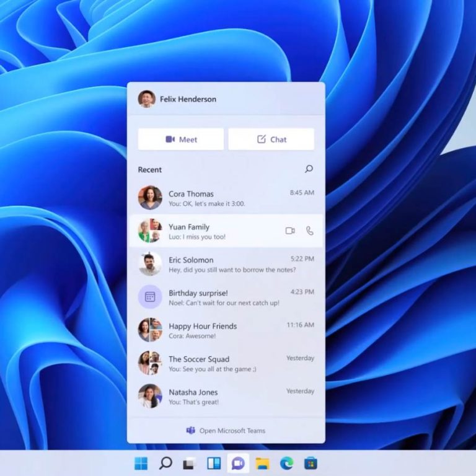Open Birthday surprise! chat
This screenshot has height=476, width=476.
(226, 297)
